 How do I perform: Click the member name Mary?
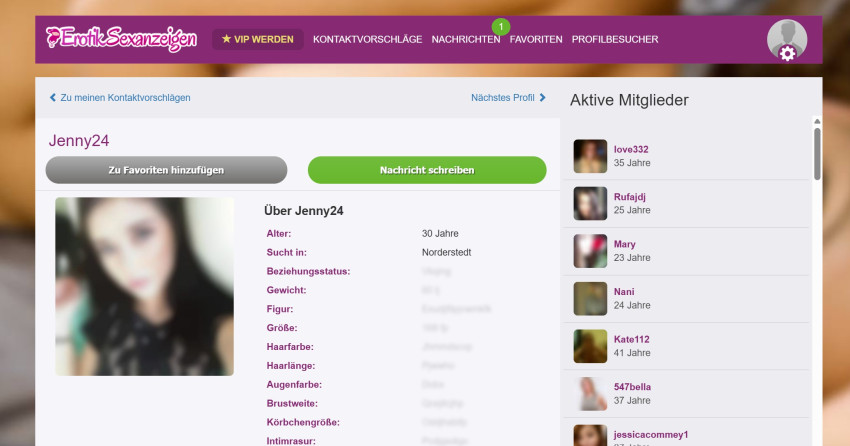click(624, 244)
